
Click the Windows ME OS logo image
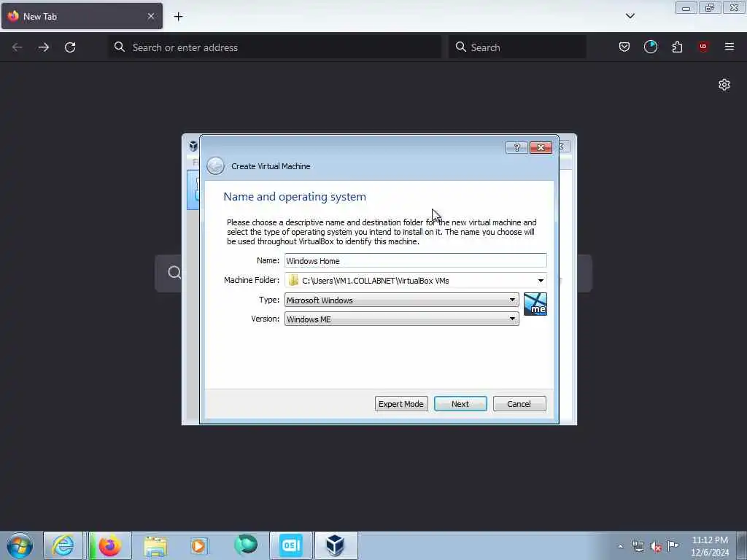click(x=535, y=304)
